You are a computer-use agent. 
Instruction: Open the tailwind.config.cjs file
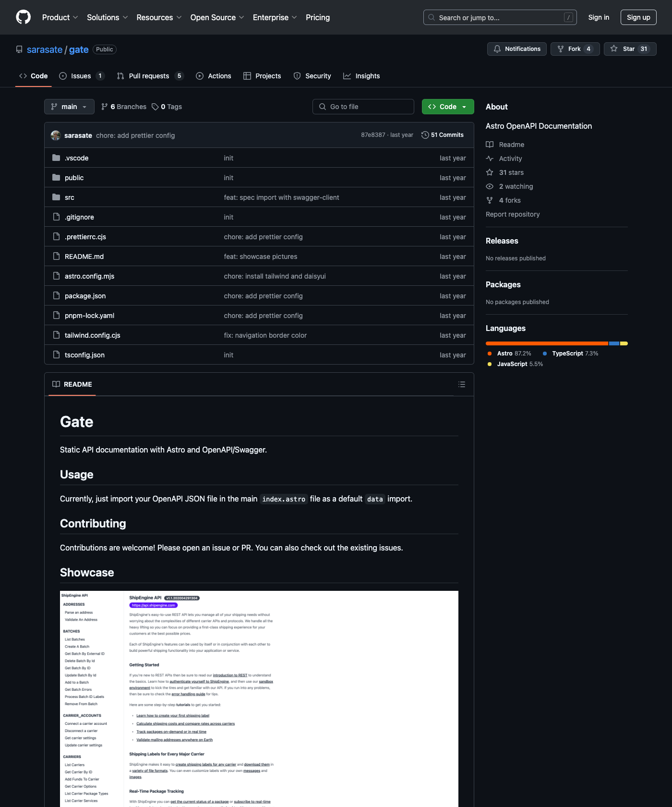[x=93, y=335]
